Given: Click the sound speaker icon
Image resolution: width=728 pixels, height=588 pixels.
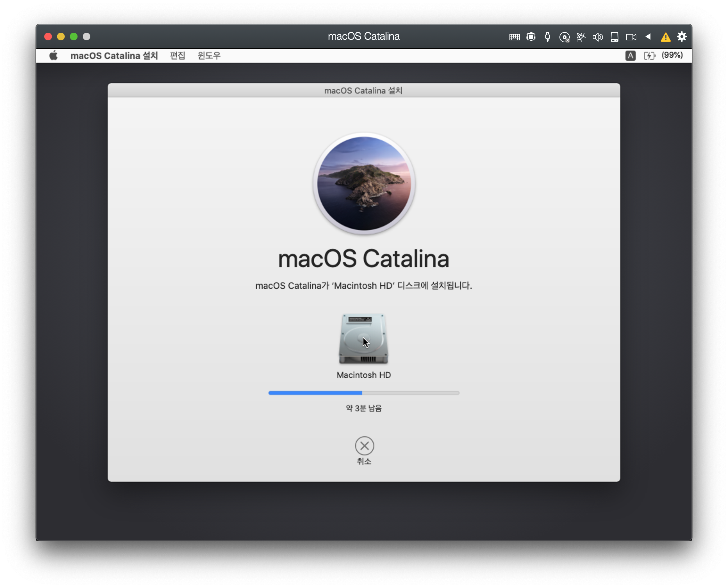Looking at the screenshot, I should coord(598,37).
